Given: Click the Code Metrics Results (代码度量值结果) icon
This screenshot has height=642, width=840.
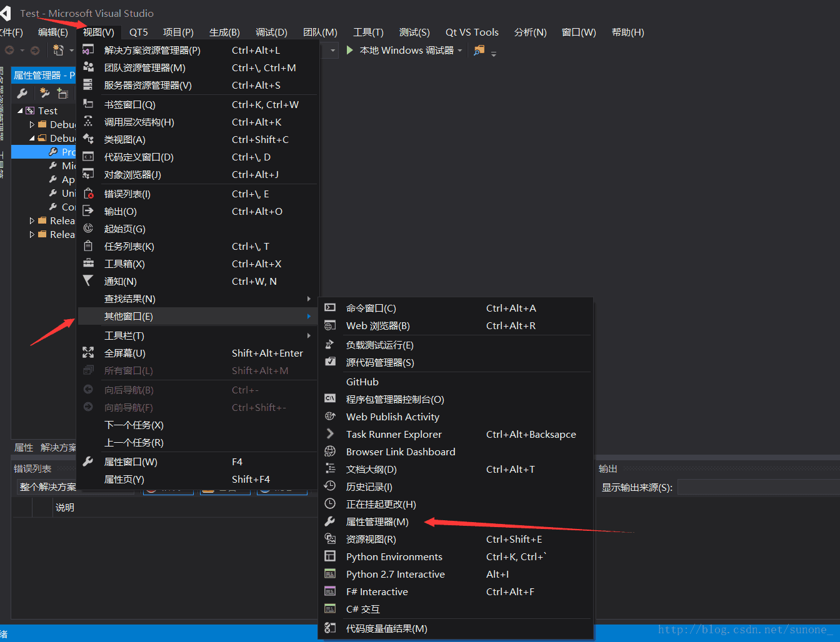Looking at the screenshot, I should [x=330, y=628].
